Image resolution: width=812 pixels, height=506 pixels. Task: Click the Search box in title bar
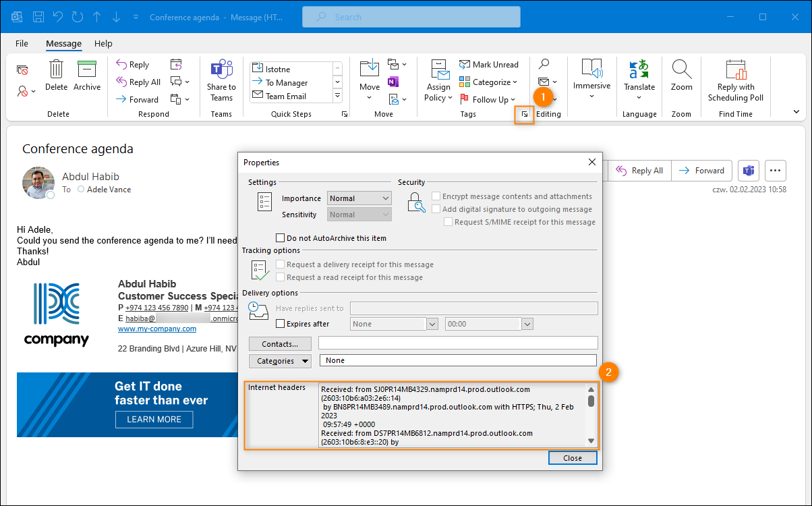coord(411,17)
